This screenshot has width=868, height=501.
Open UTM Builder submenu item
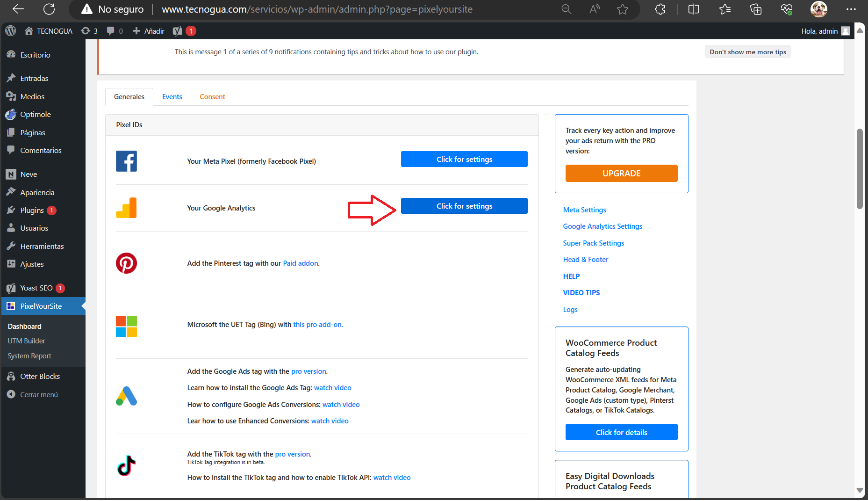coord(26,341)
